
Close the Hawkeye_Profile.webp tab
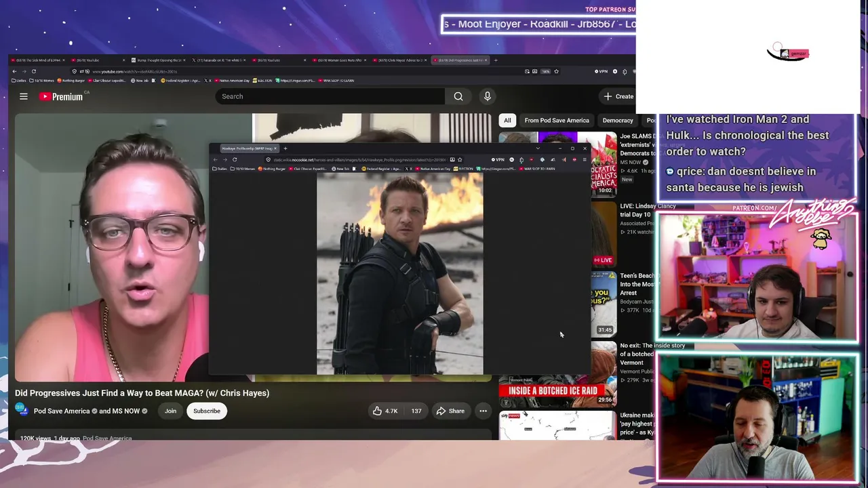(275, 148)
